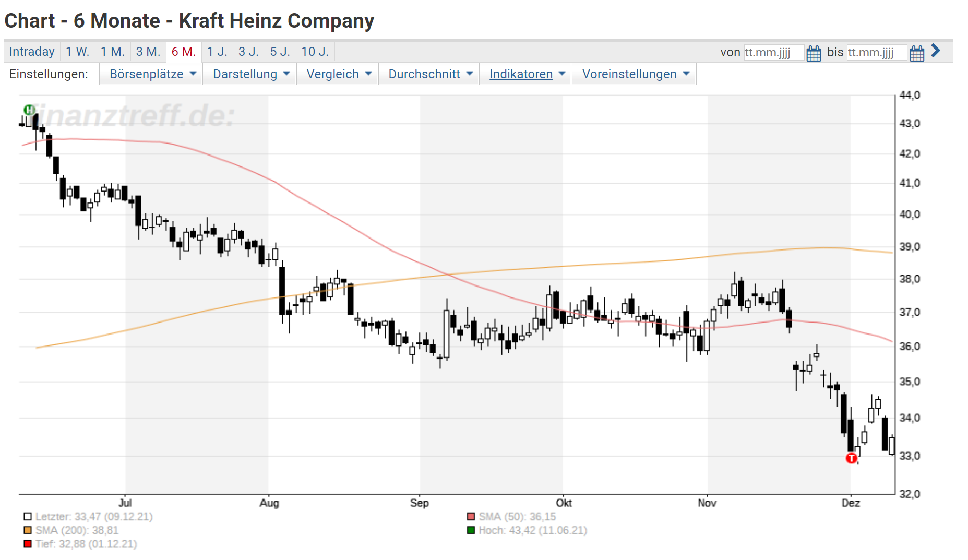
Task: Click the 'Sep' axis label
Action: click(x=420, y=503)
